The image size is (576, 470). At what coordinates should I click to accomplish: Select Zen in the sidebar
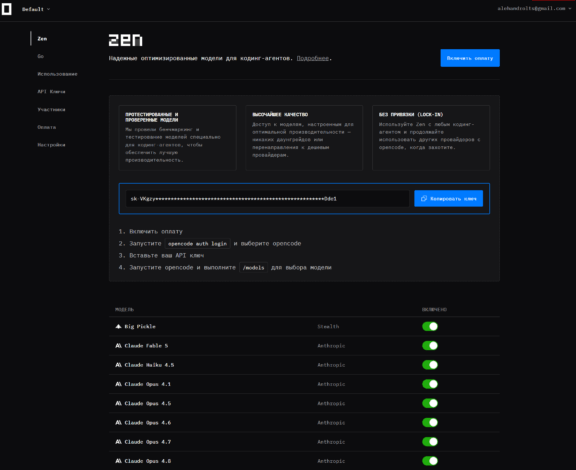(42, 39)
